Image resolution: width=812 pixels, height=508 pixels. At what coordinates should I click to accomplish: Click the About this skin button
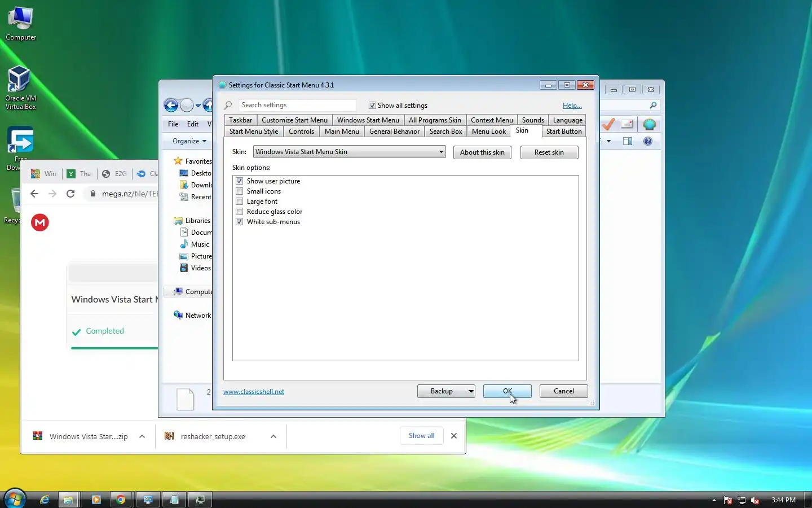point(482,152)
